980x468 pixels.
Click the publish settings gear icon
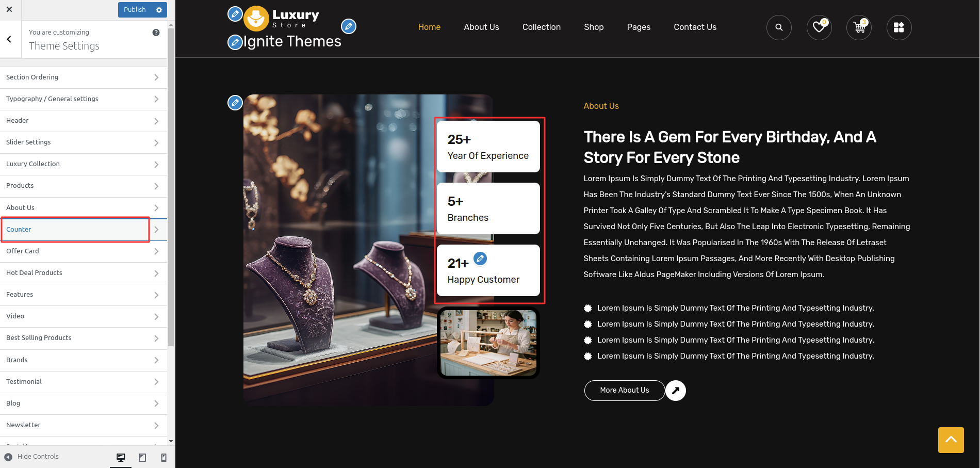[159, 10]
